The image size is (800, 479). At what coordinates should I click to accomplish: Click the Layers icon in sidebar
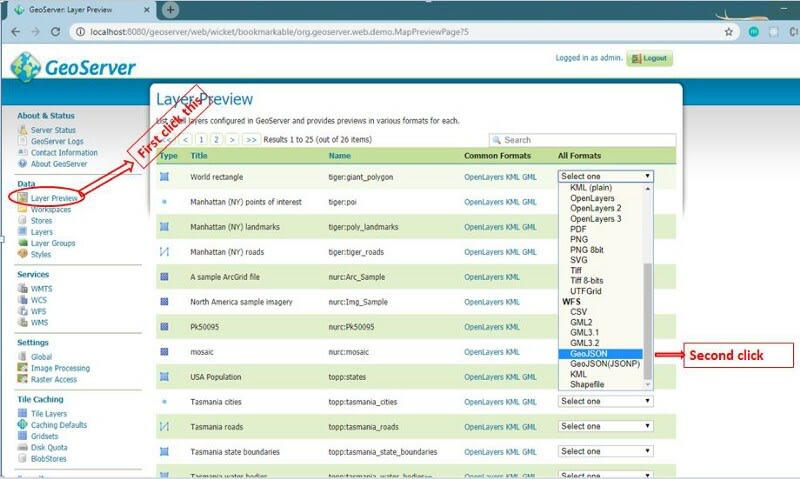click(x=22, y=232)
